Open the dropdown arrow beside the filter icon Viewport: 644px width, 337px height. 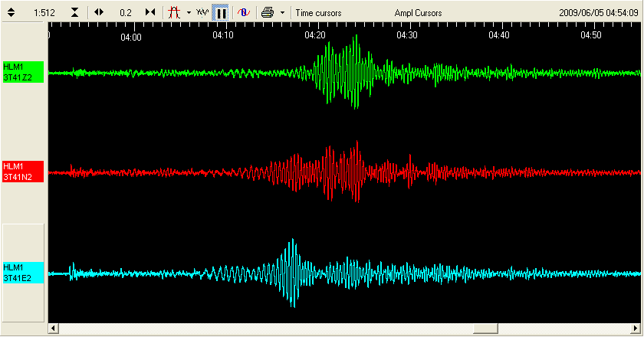click(x=189, y=12)
